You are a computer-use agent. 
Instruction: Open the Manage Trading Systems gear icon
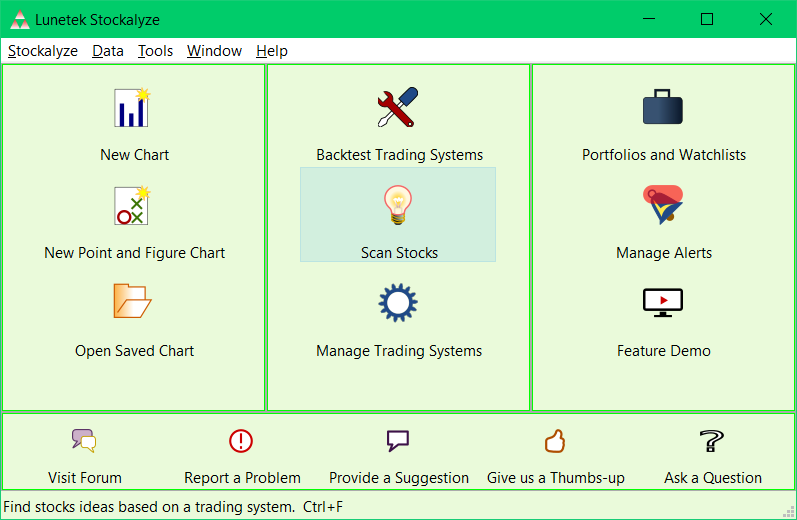tap(398, 302)
